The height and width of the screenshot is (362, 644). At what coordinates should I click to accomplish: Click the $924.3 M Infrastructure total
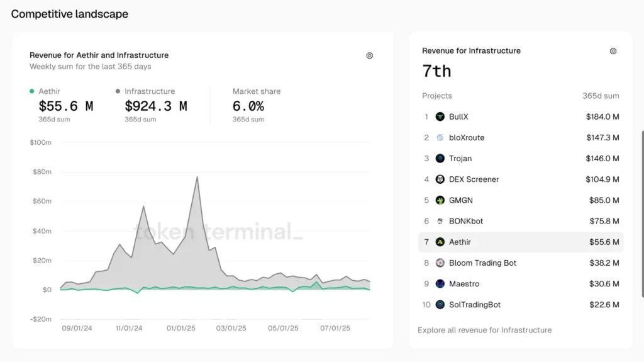click(156, 106)
